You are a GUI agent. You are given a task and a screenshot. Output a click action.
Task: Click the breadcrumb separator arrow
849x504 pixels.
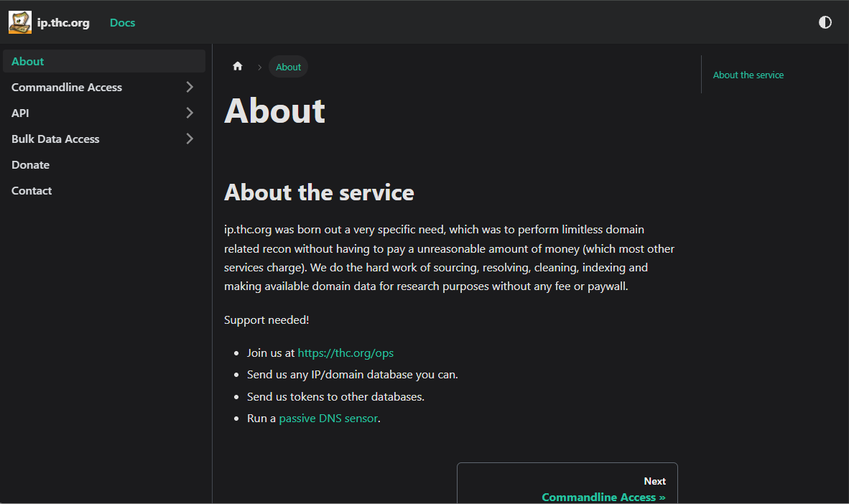pos(259,66)
